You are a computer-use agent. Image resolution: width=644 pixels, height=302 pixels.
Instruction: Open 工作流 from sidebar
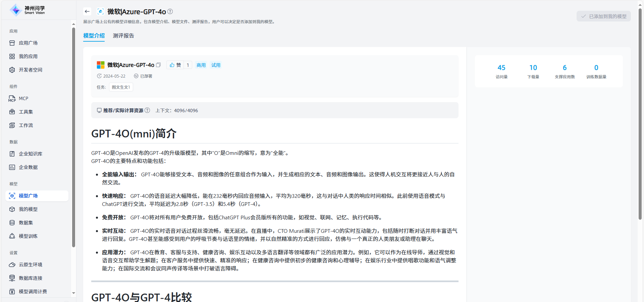[x=26, y=125]
